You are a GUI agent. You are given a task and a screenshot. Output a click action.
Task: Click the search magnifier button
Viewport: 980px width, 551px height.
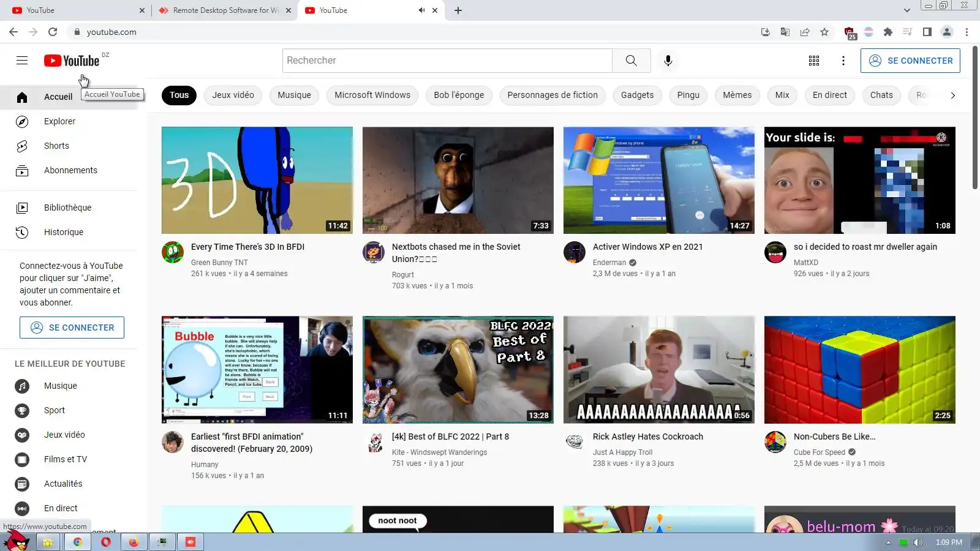pyautogui.click(x=631, y=61)
